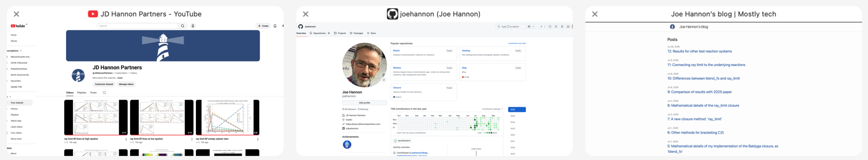Image resolution: width=868 pixels, height=160 pixels.
Task: Select the 2025 contributions year
Action: point(513,116)
